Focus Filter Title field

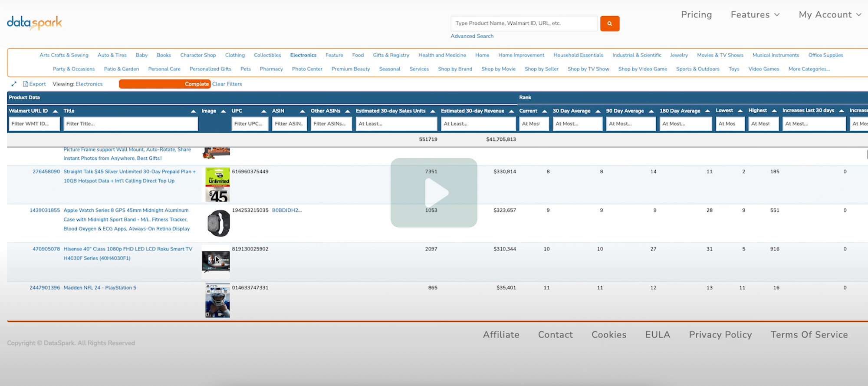131,124
